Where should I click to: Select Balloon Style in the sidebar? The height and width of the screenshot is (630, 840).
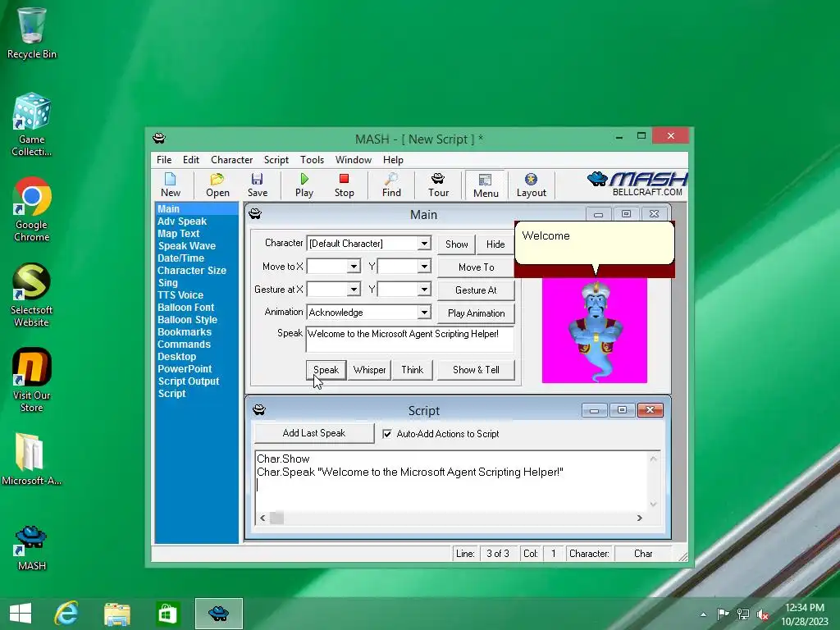pyautogui.click(x=187, y=320)
